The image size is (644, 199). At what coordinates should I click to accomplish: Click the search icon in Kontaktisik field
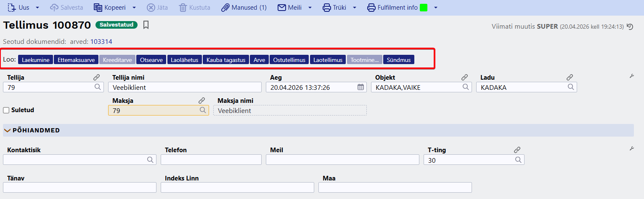point(150,160)
